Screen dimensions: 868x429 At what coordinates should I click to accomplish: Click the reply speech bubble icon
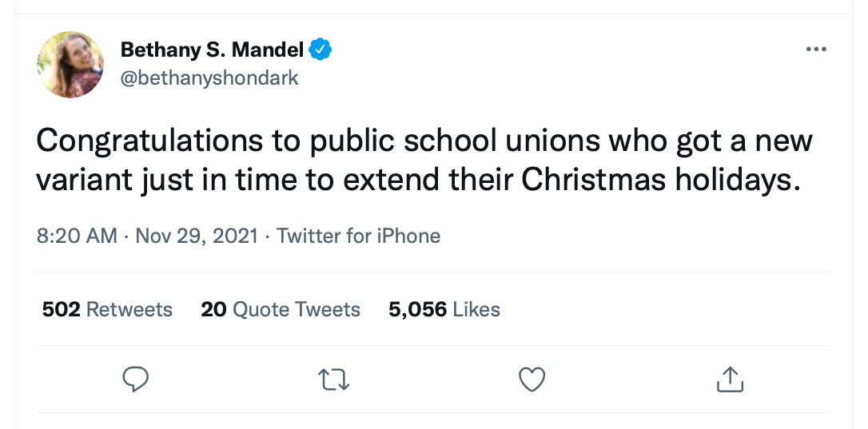136,379
